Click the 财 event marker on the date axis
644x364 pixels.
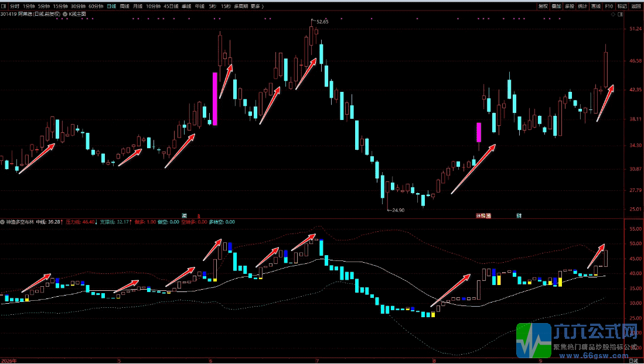[519, 215]
